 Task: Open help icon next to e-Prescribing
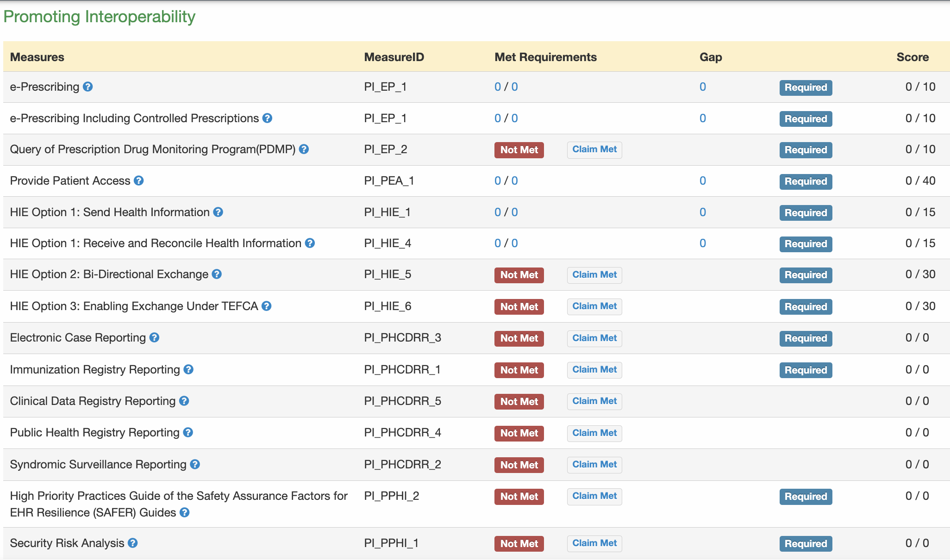pyautogui.click(x=88, y=87)
